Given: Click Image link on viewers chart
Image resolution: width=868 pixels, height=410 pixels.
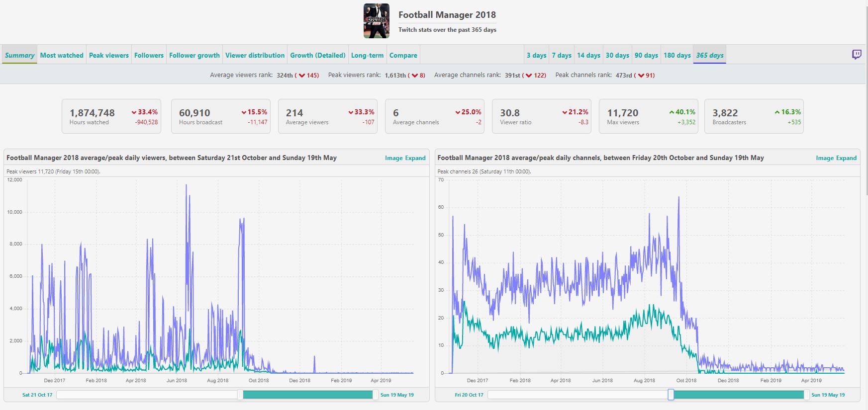Looking at the screenshot, I should [x=393, y=158].
